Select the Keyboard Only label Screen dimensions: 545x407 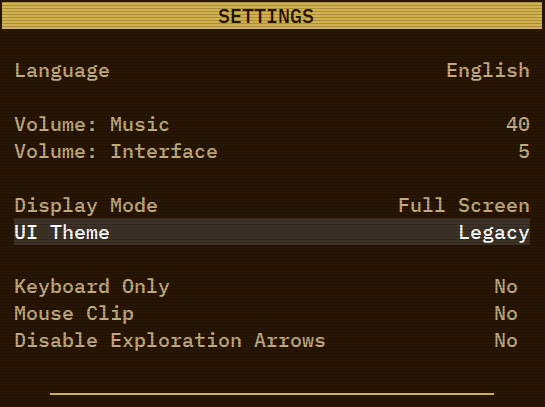tap(92, 287)
